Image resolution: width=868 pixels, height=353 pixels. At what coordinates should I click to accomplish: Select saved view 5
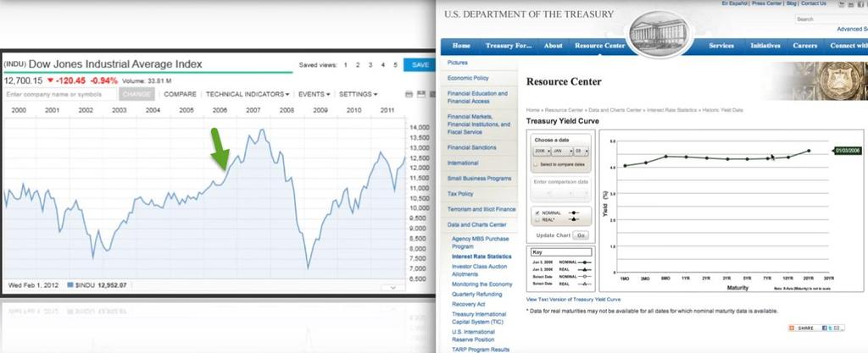[x=395, y=65]
